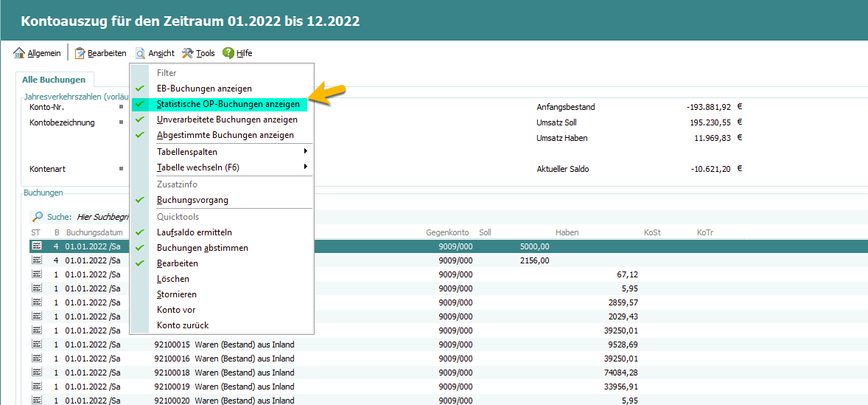Disable Abgestimmte Buchungen anzeigen option
868x405 pixels.
225,135
